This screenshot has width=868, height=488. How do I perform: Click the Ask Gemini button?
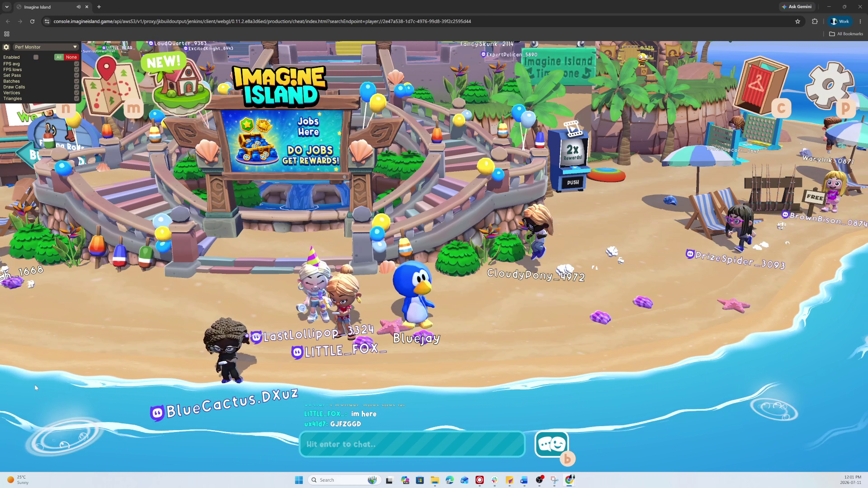797,7
